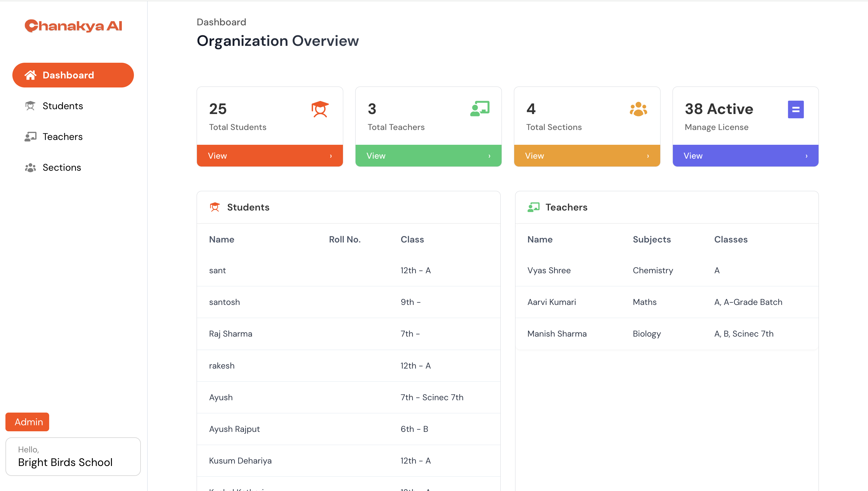868x491 pixels.
Task: Select student row 'Raj Sharma'
Action: click(x=348, y=334)
